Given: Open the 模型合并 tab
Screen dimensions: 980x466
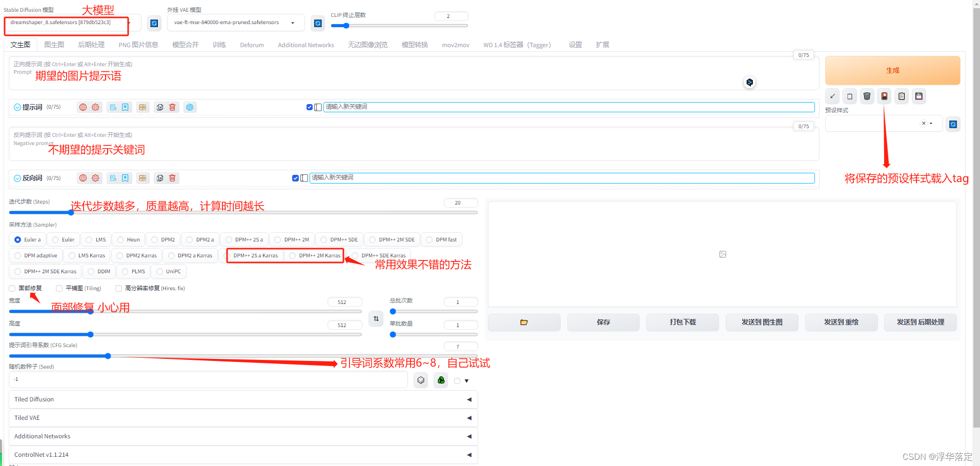Looking at the screenshot, I should pos(186,45).
